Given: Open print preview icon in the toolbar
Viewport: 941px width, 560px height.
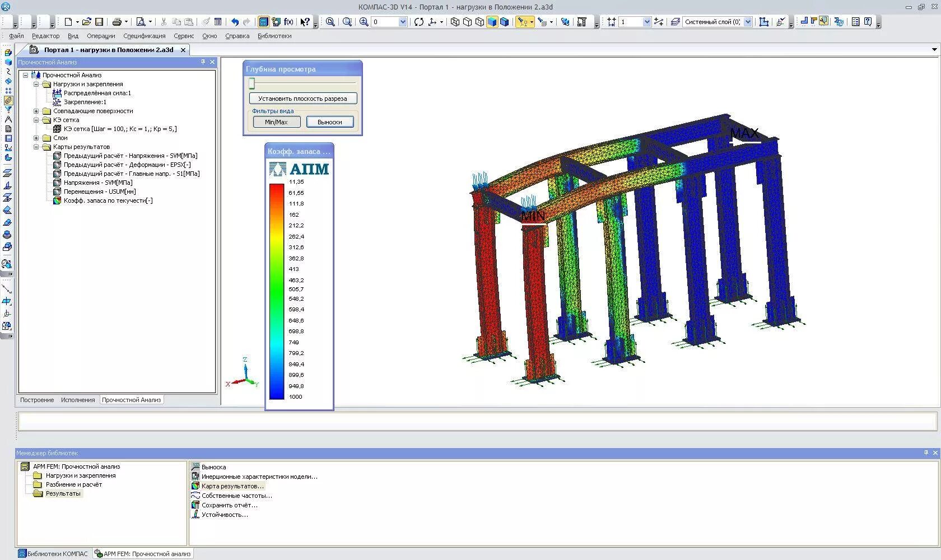Looking at the screenshot, I should (x=141, y=22).
